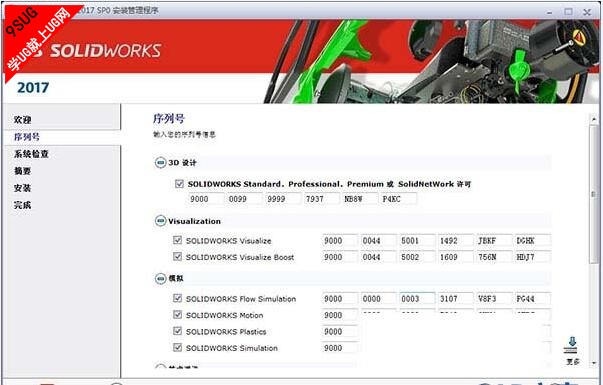The width and height of the screenshot is (603, 385).
Task: Toggle SOLIDWORKS Visualize checkbox
Action: 177,240
